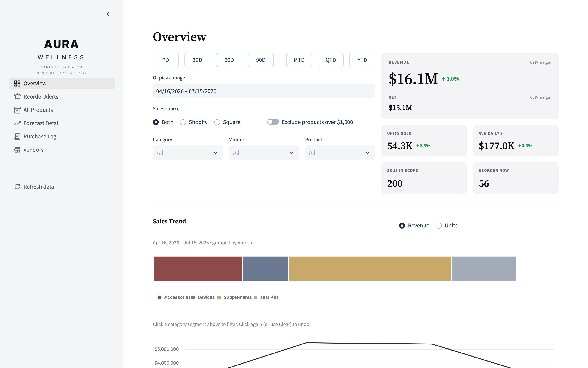Image resolution: width=588 pixels, height=368 pixels.
Task: Click the 63% margin label
Action: coord(540,62)
